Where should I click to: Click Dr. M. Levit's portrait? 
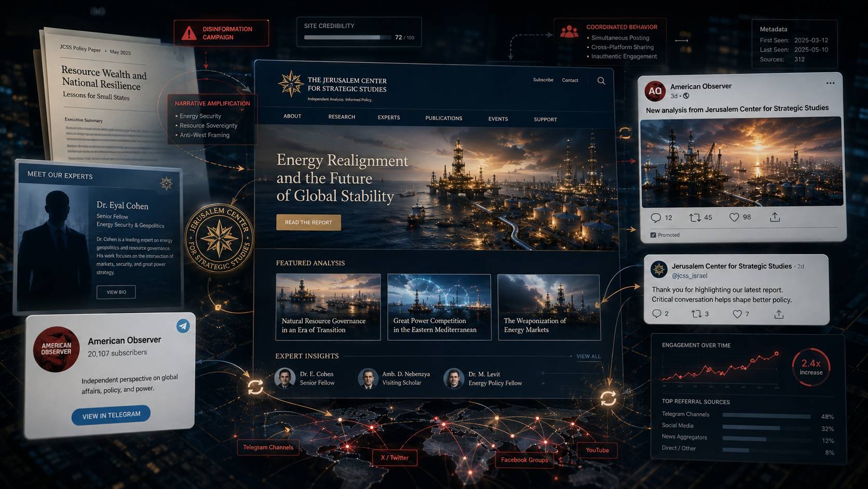(x=453, y=378)
